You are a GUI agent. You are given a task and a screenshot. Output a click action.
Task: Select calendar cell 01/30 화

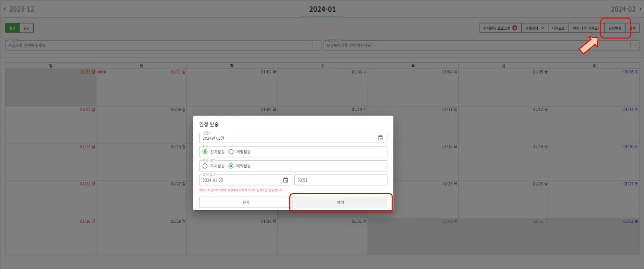click(232, 236)
